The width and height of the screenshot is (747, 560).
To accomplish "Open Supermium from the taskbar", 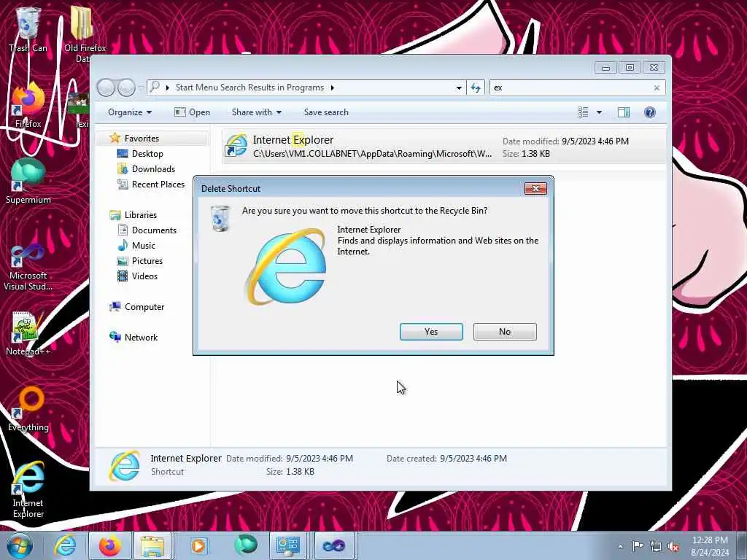I will point(245,545).
